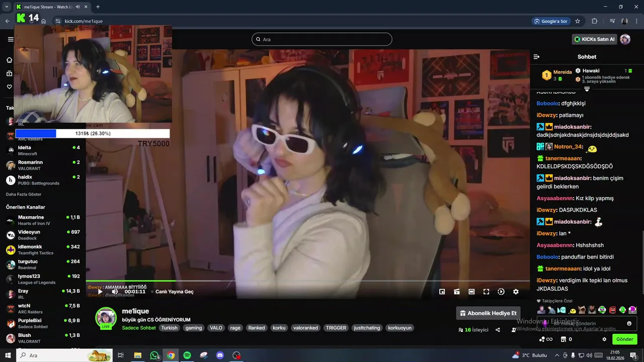Click Google'a Sor button in address bar
The image size is (644, 362).
551,21
